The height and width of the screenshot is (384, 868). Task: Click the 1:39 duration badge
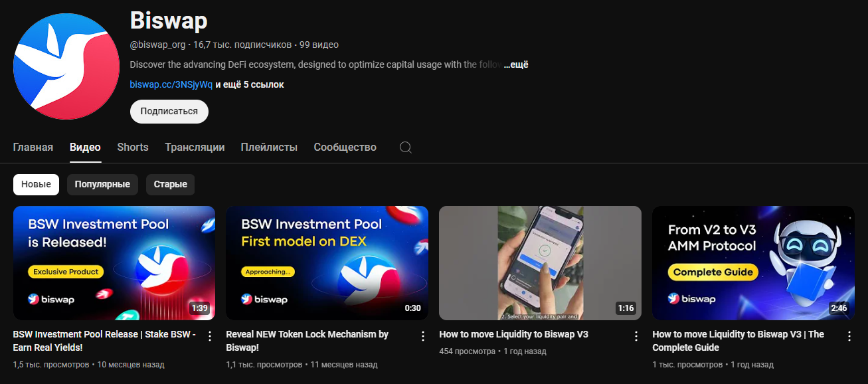(x=199, y=308)
